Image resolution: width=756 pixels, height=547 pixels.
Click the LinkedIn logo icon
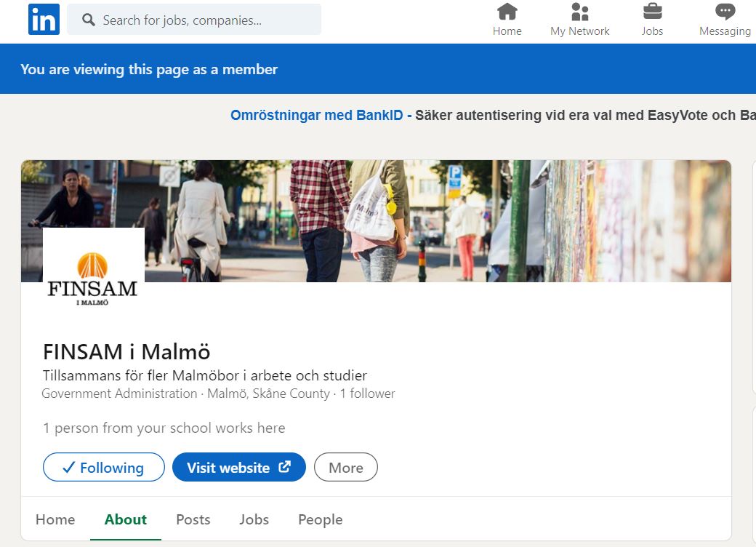pyautogui.click(x=44, y=20)
